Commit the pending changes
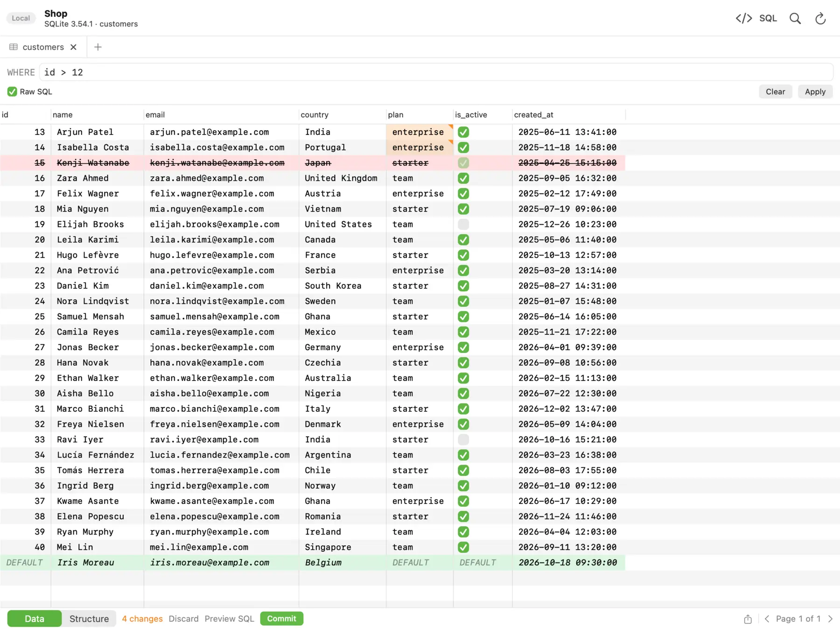The height and width of the screenshot is (629, 840). [x=281, y=619]
